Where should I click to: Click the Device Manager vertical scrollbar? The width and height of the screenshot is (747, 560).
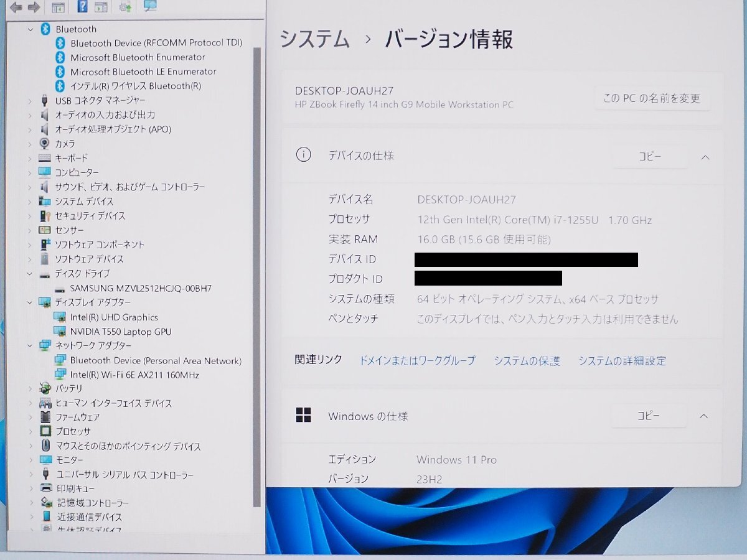257,277
